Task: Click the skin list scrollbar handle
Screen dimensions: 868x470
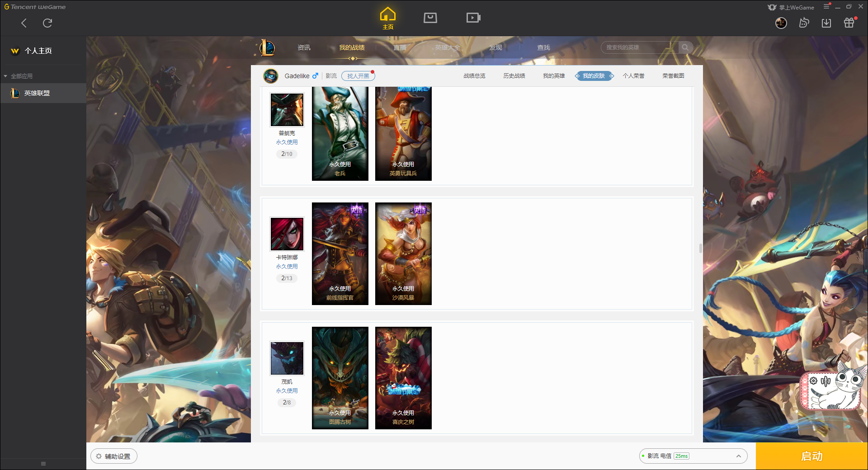Action: [700, 248]
